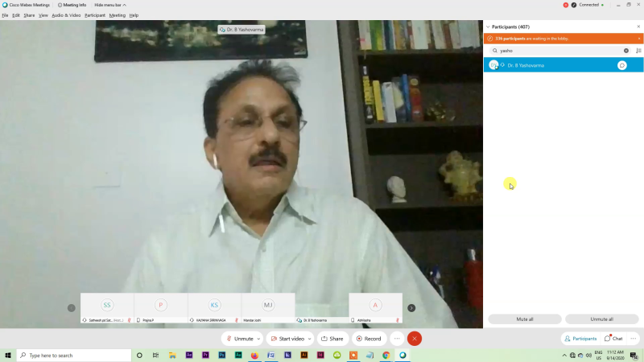Click the participant search field containing yasho

pyautogui.click(x=559, y=51)
